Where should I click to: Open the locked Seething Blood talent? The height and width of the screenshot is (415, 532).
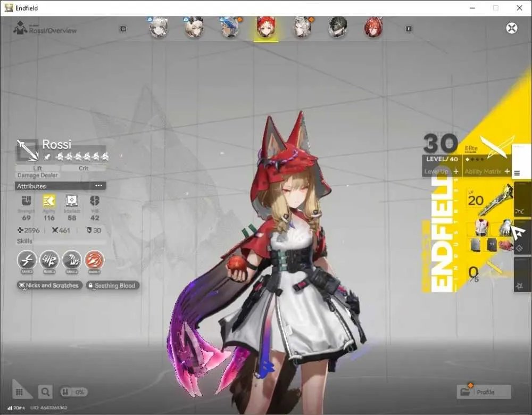(113, 285)
